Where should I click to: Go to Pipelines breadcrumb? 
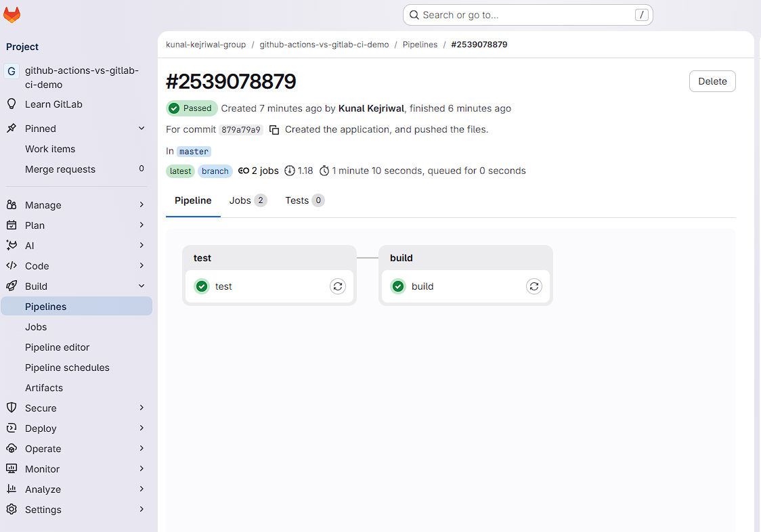(420, 44)
